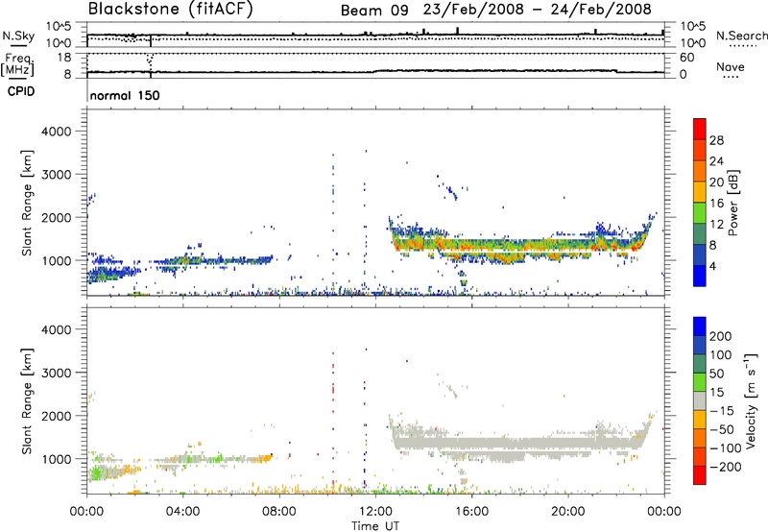Click the "N.Search" legend label

(741, 36)
